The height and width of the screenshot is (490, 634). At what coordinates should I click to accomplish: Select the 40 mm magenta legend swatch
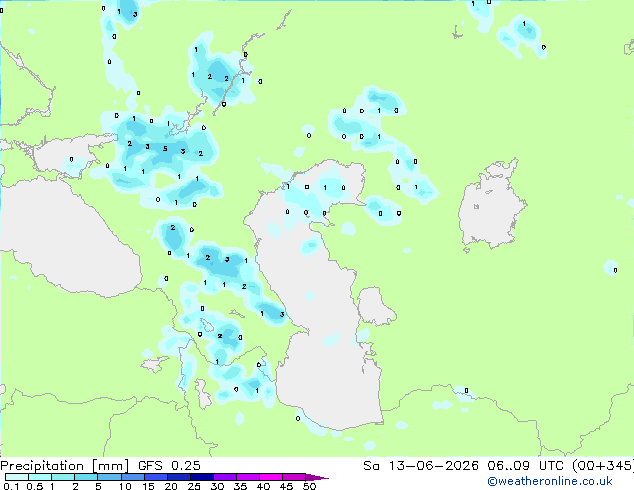coord(270,477)
